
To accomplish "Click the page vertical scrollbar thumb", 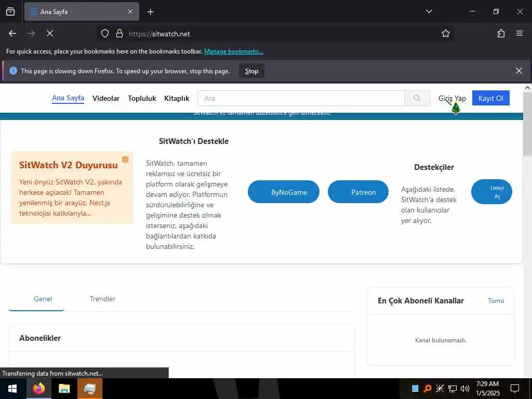I will pyautogui.click(x=527, y=124).
